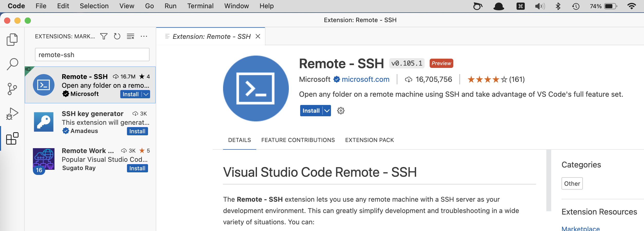Open the Window menu

pos(236,6)
